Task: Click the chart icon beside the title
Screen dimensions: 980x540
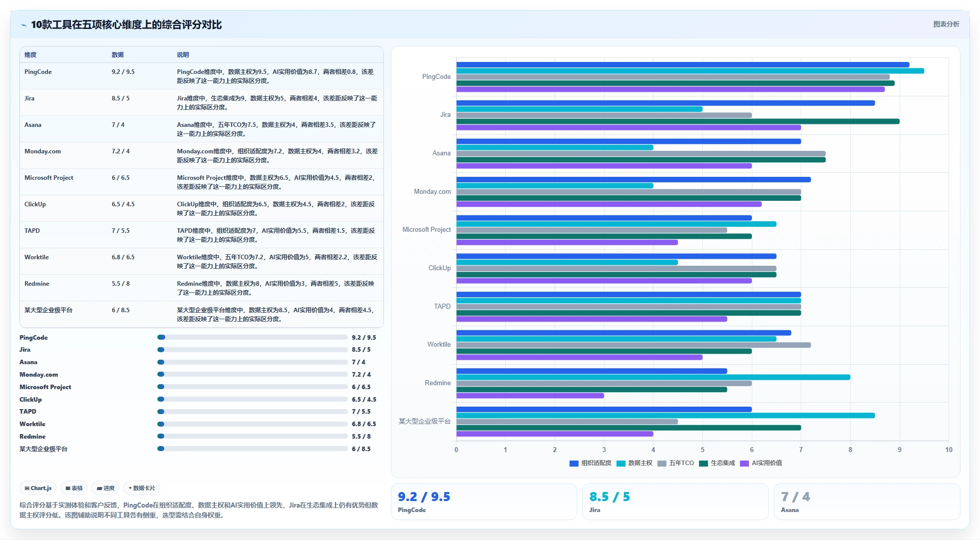Action: tap(23, 25)
